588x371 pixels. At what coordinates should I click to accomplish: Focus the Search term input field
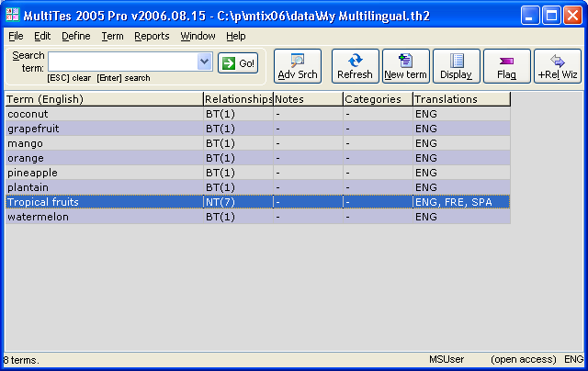coord(123,62)
